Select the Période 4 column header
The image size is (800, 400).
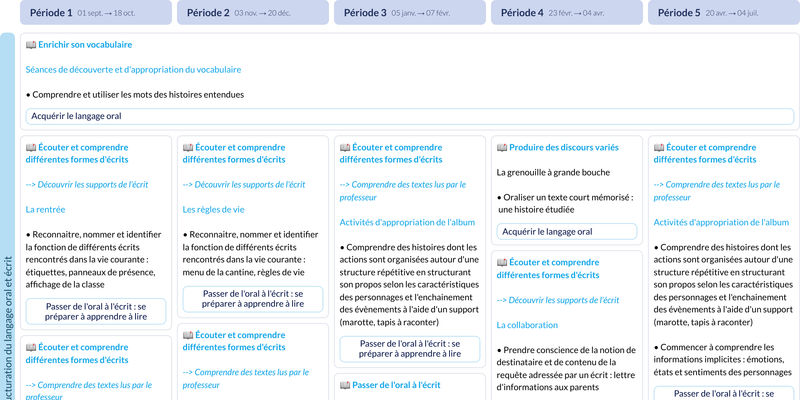(x=567, y=12)
